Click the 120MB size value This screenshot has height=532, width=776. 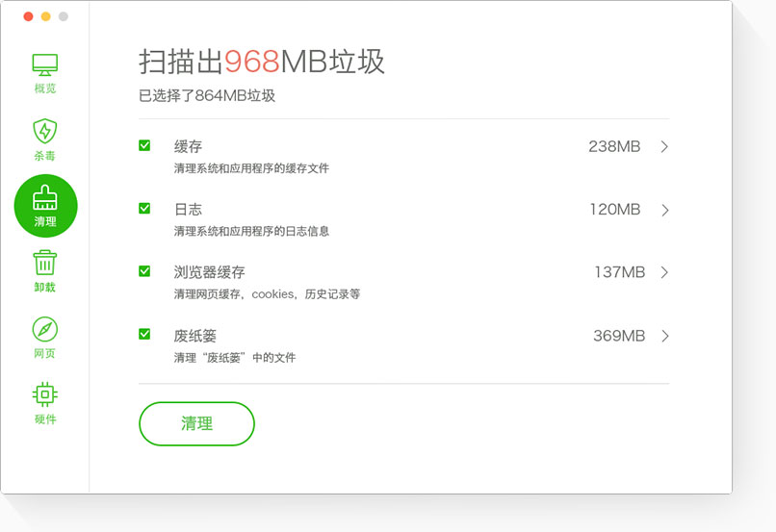[614, 209]
